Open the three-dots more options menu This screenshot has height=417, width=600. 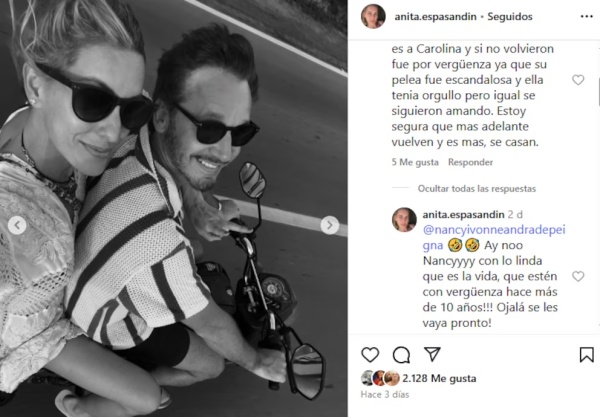[587, 16]
